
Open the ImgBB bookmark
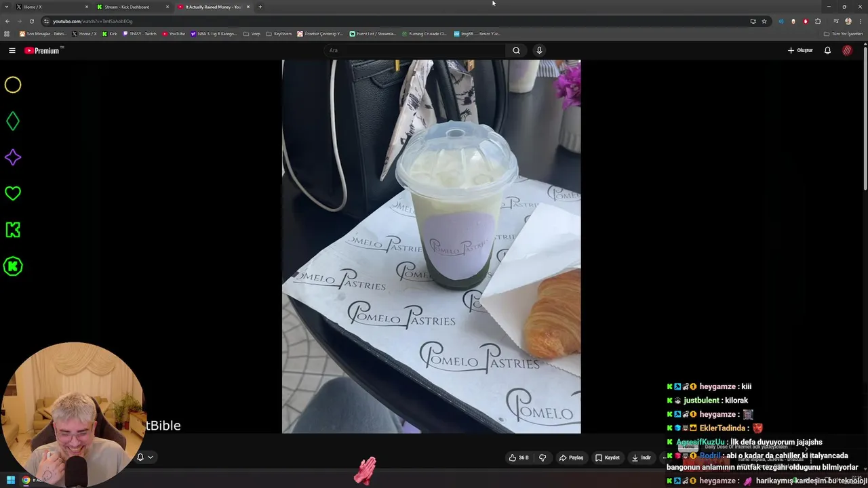(x=477, y=33)
